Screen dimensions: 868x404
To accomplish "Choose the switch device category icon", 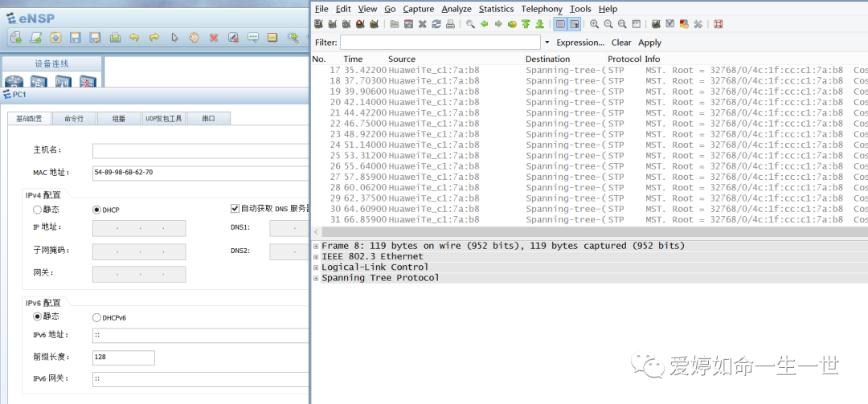I will [37, 81].
